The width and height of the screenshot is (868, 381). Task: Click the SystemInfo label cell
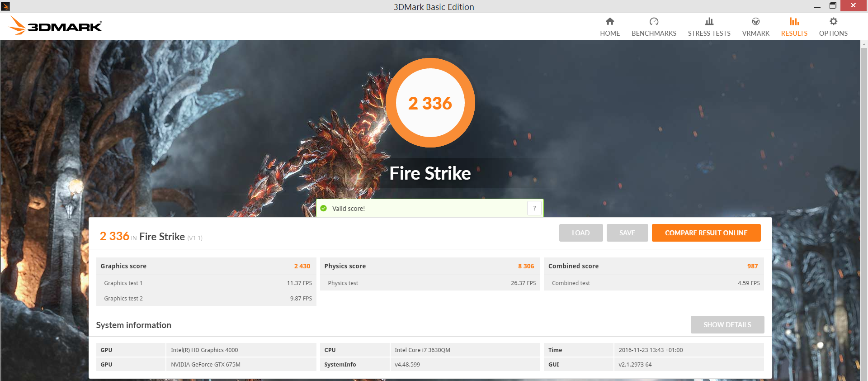(354, 365)
